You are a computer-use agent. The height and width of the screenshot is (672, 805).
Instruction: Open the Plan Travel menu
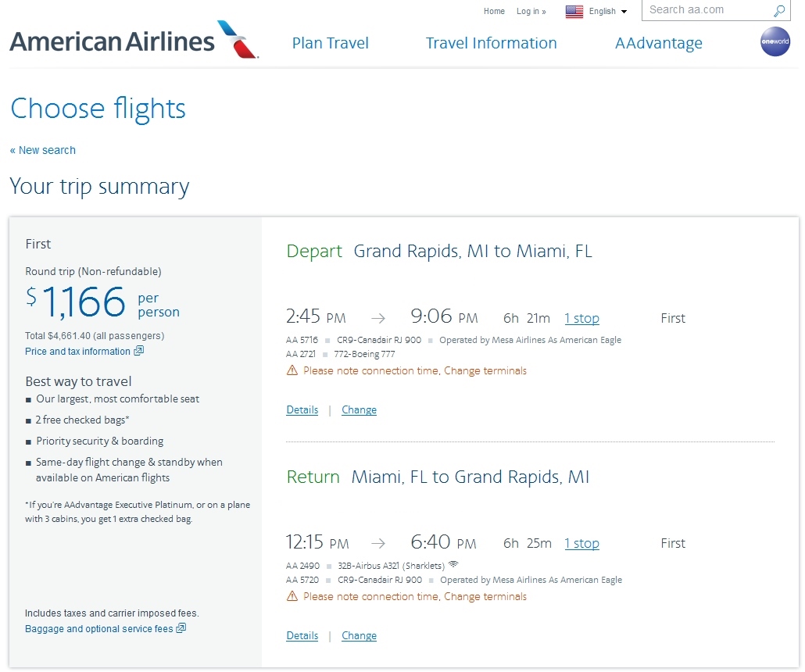(330, 43)
